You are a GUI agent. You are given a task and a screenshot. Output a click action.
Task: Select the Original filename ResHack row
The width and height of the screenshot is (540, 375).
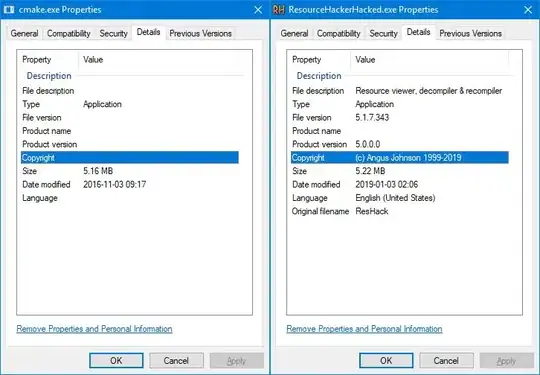399,211
